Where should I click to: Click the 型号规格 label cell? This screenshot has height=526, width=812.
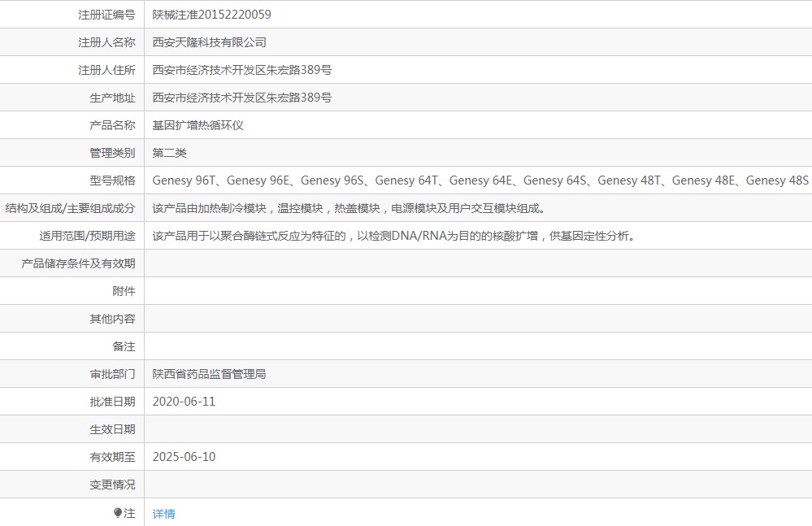tap(72, 180)
